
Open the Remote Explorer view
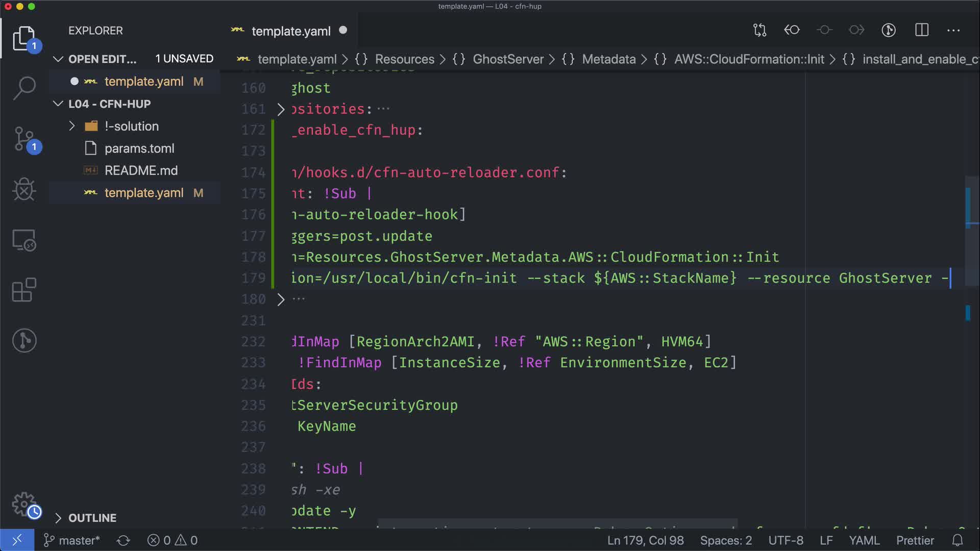click(x=24, y=240)
